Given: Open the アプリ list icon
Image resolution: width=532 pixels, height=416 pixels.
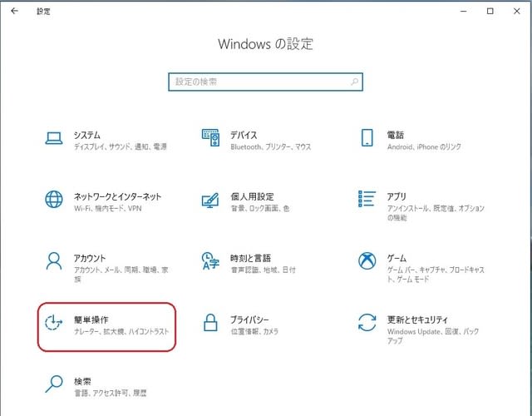Looking at the screenshot, I should click(367, 199).
